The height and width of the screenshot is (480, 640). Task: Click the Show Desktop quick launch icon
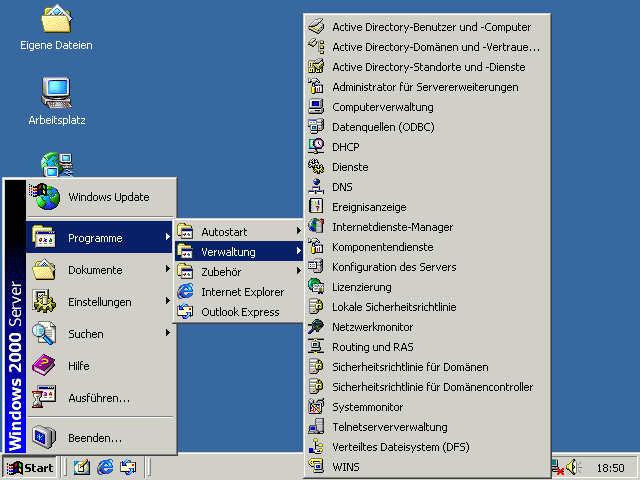82,467
